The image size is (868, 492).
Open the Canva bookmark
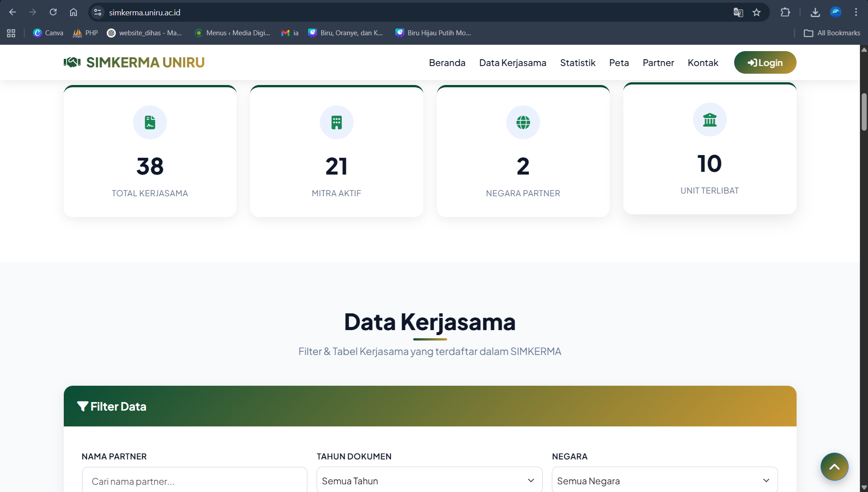click(x=48, y=33)
